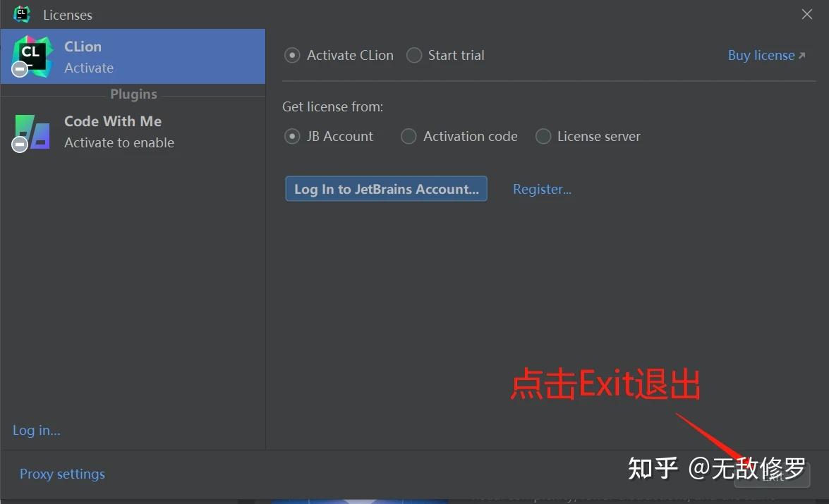Click the Licenses dialog title
829x504 pixels.
tap(68, 14)
